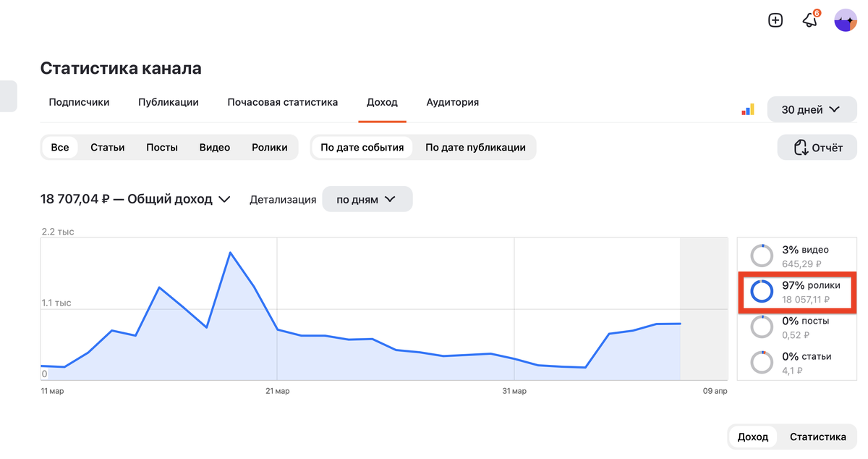Switch to Статистика in the bottom toggle
Viewport: 868px width, 459px height.
(x=818, y=437)
